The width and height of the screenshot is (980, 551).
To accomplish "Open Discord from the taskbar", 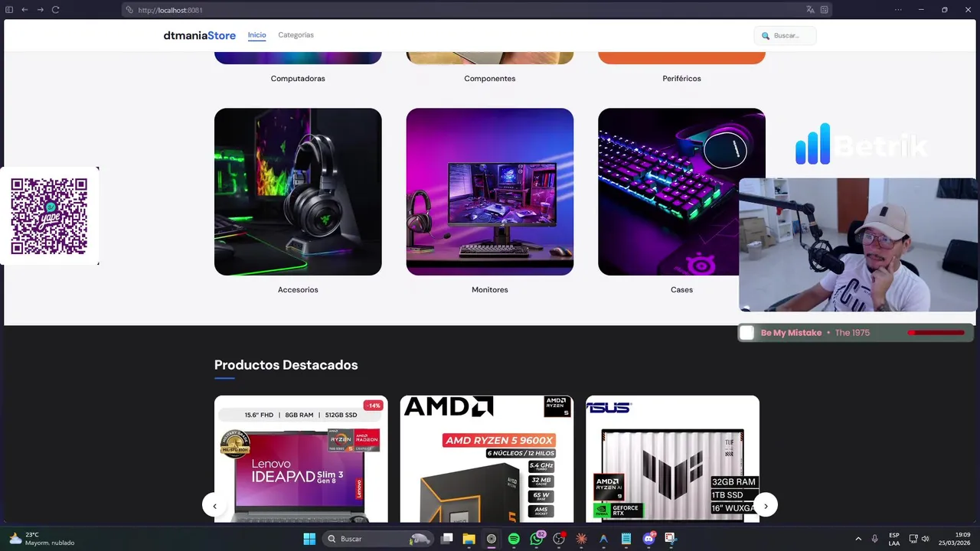I will click(648, 539).
